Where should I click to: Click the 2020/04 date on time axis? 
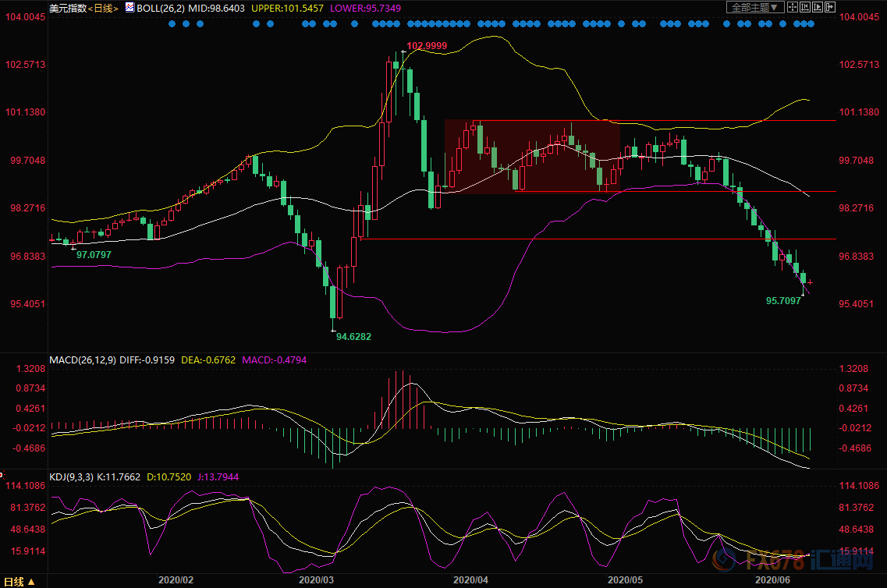point(471,580)
